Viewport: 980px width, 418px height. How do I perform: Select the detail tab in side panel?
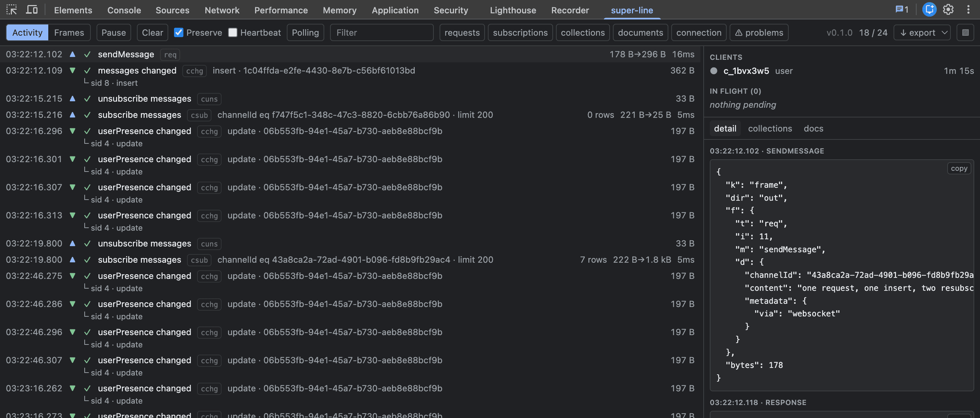click(x=725, y=129)
